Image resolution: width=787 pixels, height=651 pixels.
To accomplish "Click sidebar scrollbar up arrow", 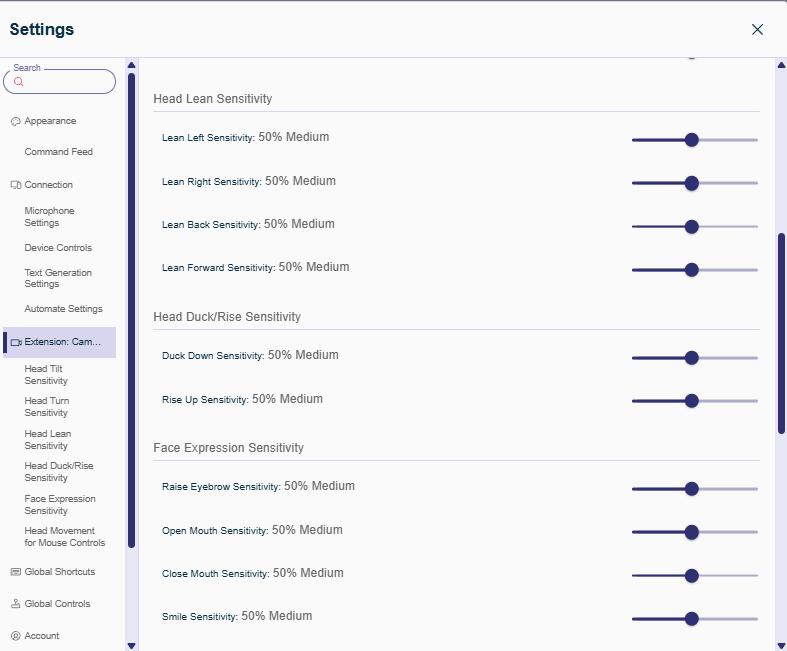I will [x=132, y=65].
